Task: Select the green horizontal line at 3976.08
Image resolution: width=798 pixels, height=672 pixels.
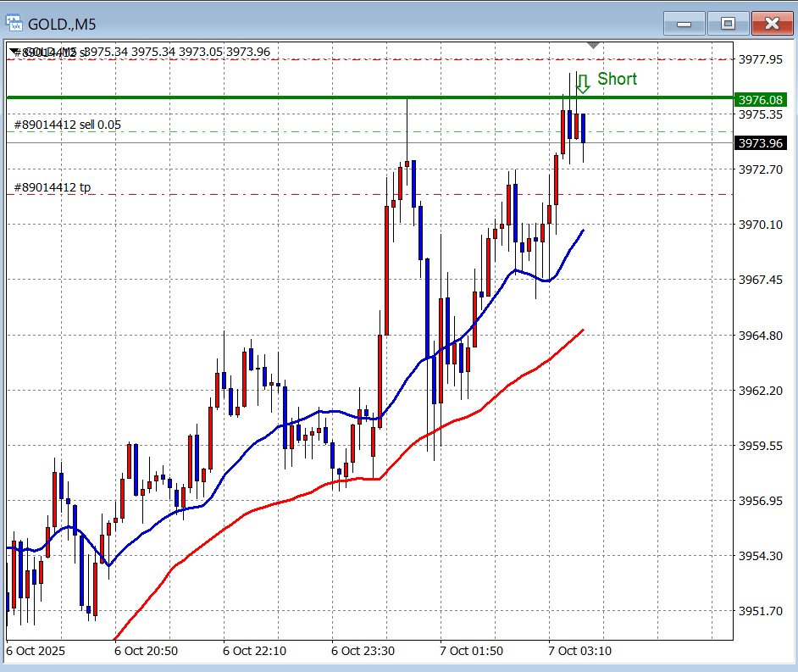Action: tap(254, 98)
